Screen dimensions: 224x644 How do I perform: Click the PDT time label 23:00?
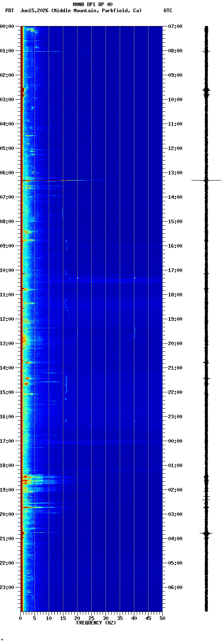point(7,587)
